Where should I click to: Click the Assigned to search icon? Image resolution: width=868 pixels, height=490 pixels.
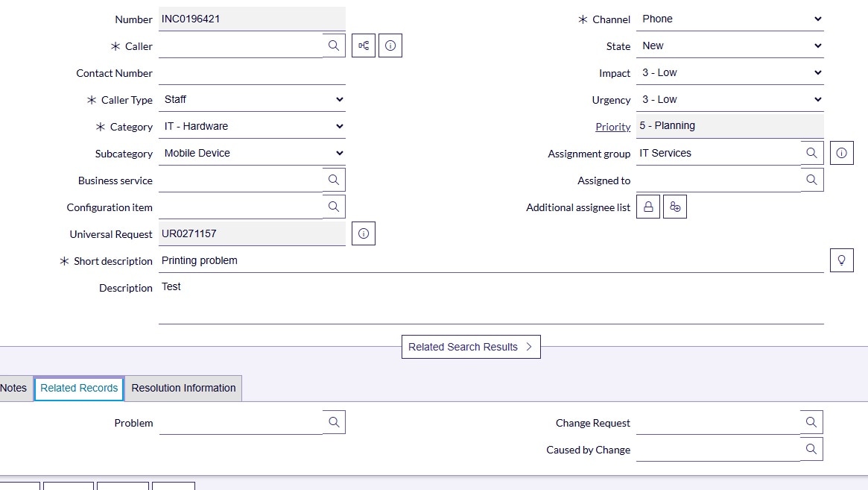coord(811,180)
